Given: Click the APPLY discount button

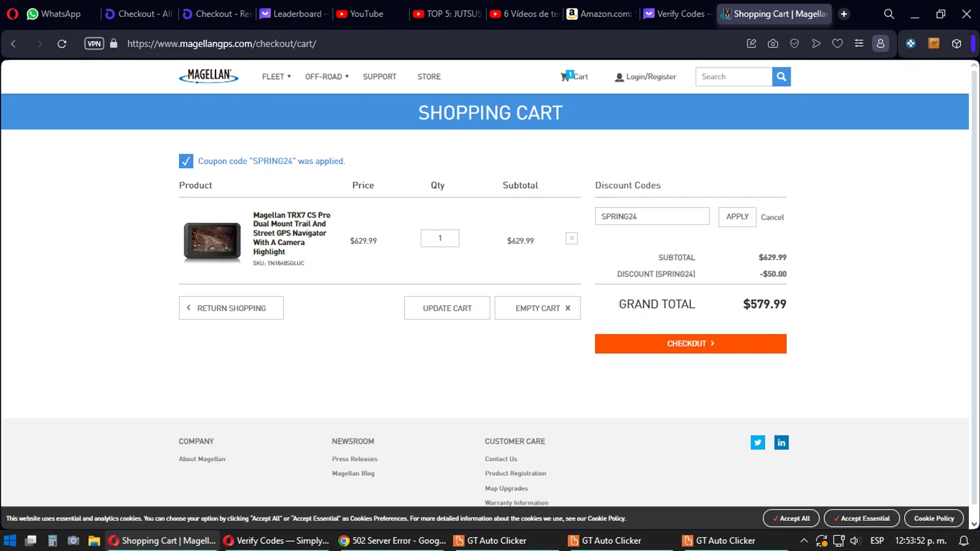Looking at the screenshot, I should (x=737, y=216).
